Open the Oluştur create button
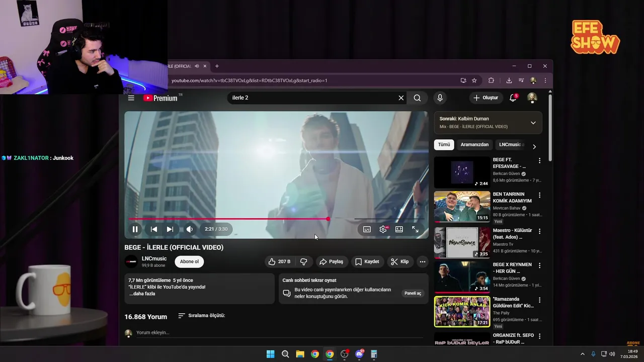644x362 pixels. [x=486, y=98]
